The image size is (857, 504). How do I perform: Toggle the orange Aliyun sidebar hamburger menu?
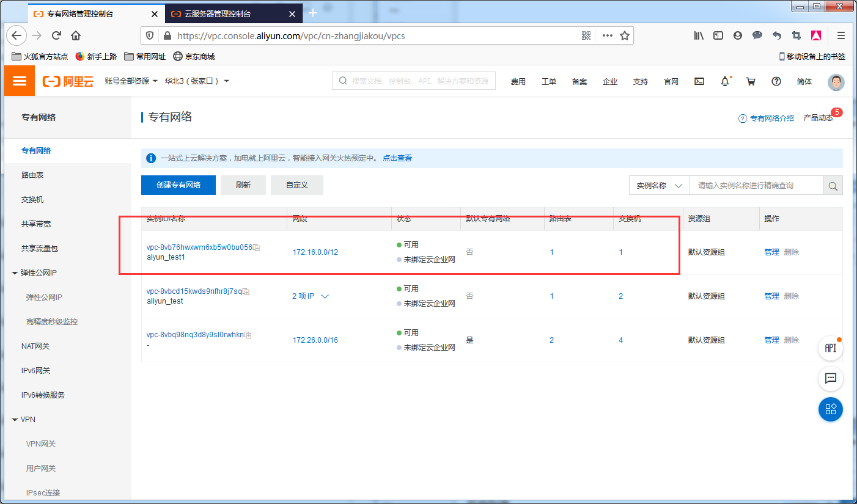(x=19, y=80)
